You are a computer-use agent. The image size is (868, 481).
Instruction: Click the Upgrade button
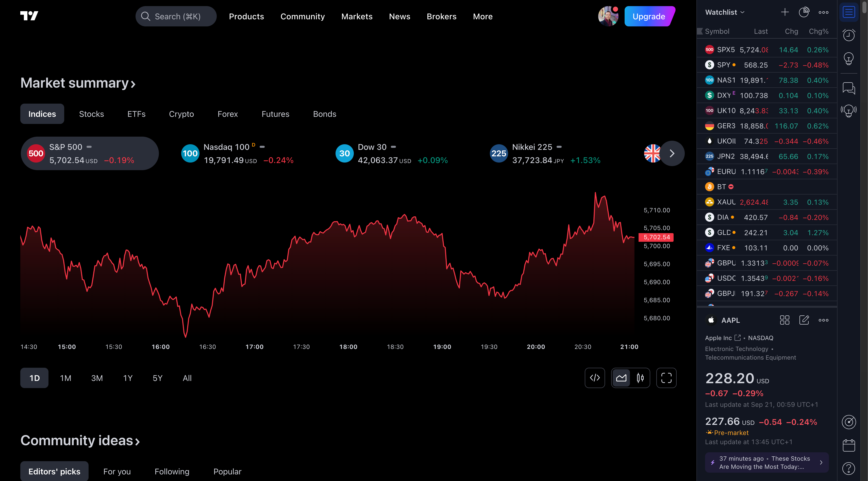click(649, 16)
